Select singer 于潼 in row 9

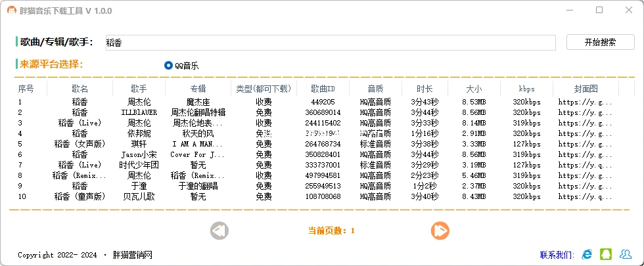pos(139,187)
